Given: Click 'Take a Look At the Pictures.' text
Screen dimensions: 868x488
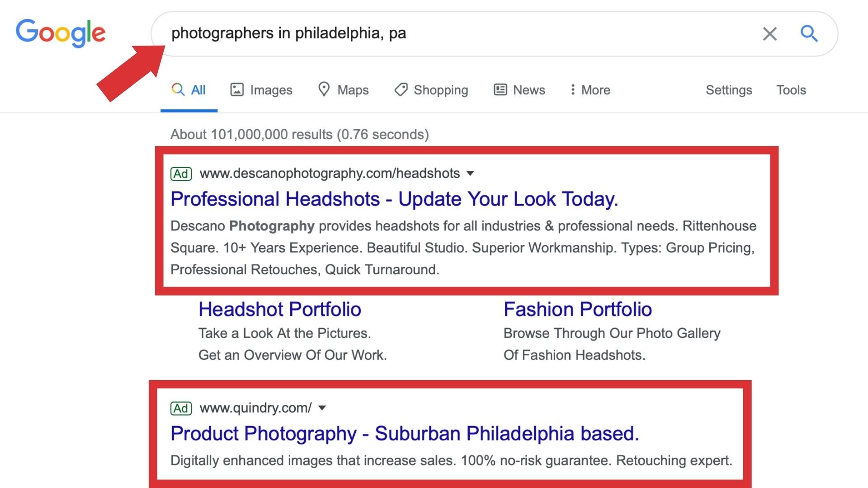Looking at the screenshot, I should (284, 333).
